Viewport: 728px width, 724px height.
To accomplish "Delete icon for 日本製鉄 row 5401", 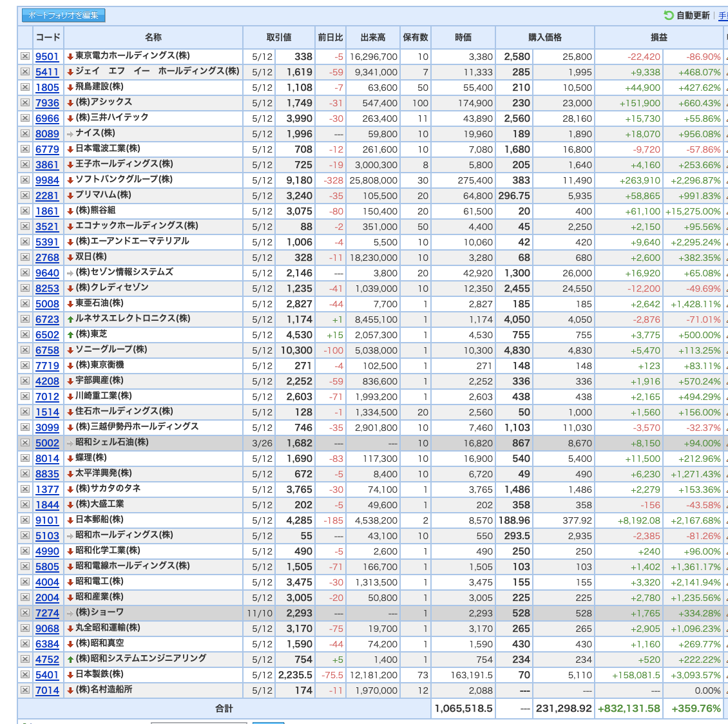I will click(x=25, y=675).
